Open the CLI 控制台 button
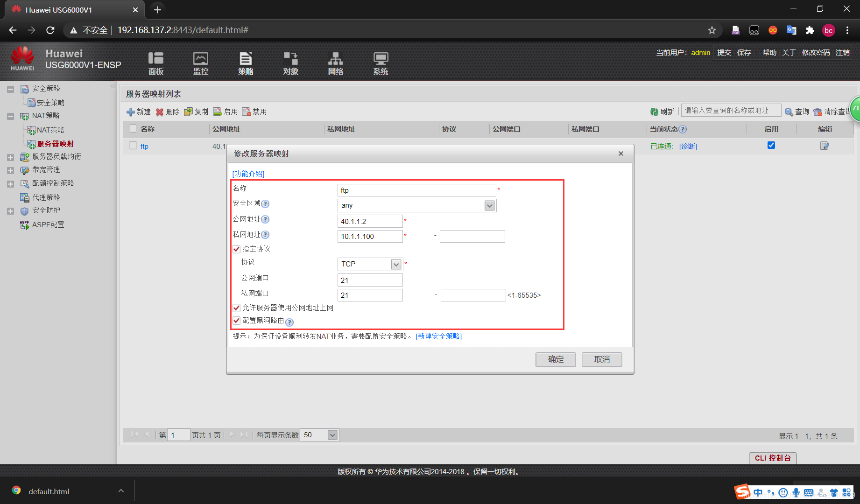The height and width of the screenshot is (504, 860). point(773,458)
